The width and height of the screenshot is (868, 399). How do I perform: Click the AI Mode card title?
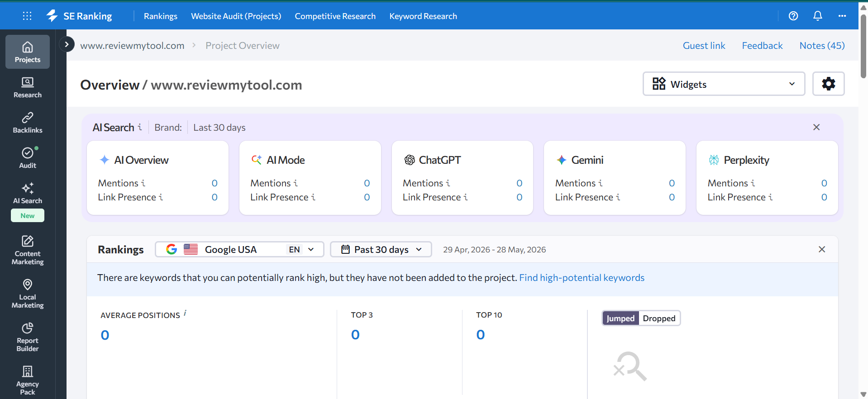(x=286, y=160)
